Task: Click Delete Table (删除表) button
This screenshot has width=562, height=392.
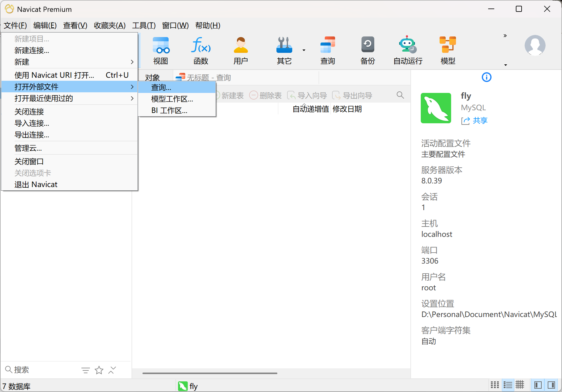Action: tap(266, 96)
